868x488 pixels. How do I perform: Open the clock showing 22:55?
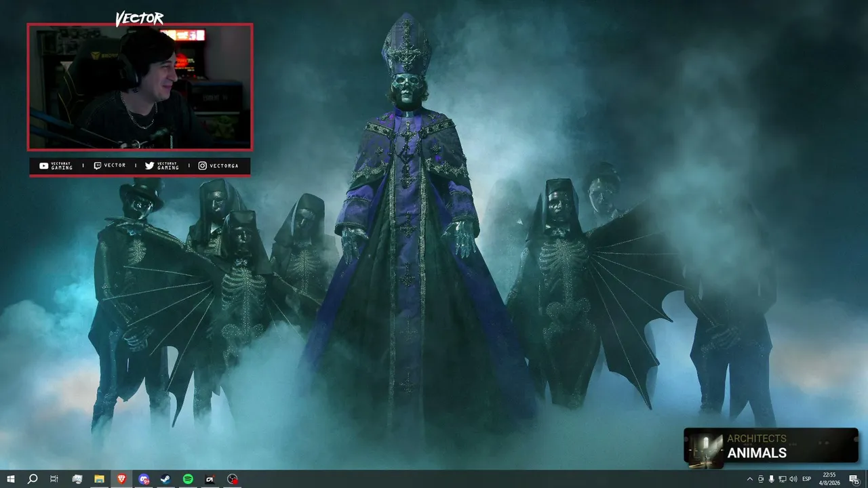(830, 479)
